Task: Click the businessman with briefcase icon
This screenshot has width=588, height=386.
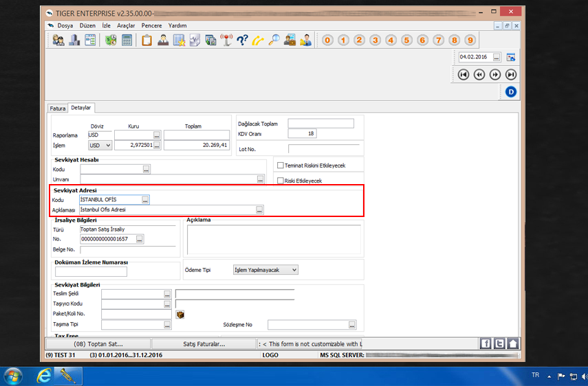Action: pyautogui.click(x=290, y=40)
